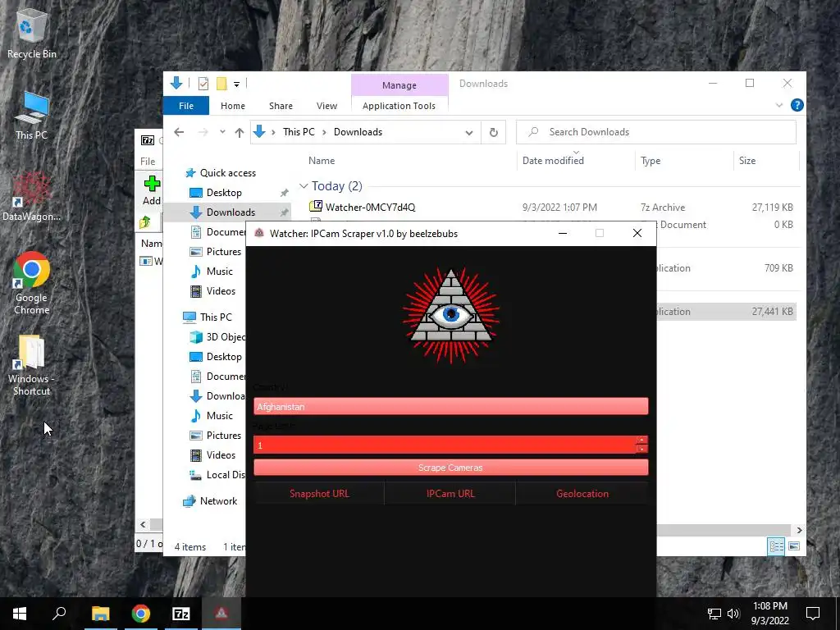840x630 pixels.
Task: Sort by the Size column header
Action: (x=746, y=161)
